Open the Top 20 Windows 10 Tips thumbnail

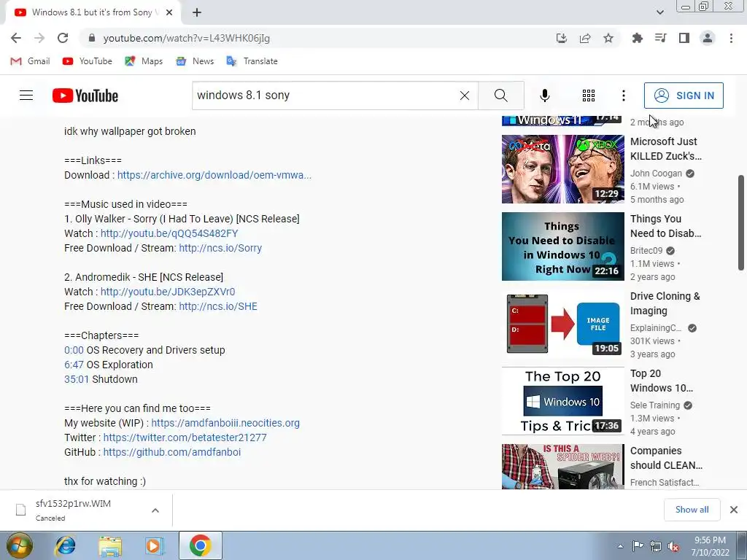point(562,401)
